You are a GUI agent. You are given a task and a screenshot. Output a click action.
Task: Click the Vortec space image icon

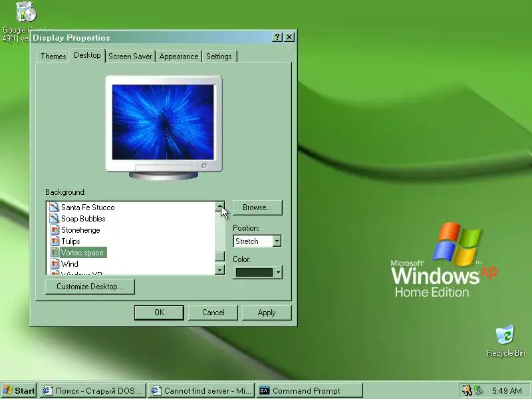pos(55,253)
